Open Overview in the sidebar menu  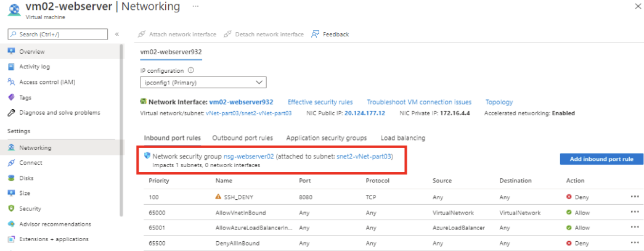[x=32, y=51]
